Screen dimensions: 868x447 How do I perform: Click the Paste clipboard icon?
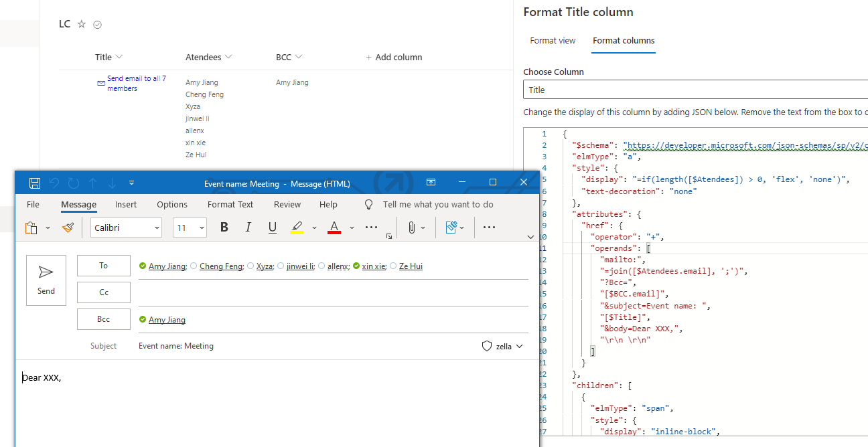tap(31, 228)
